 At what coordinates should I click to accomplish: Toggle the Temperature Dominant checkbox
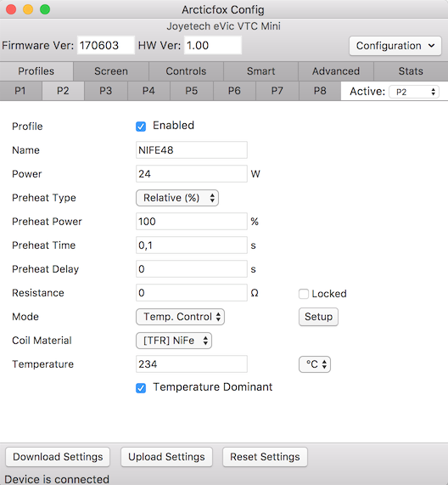tap(141, 388)
